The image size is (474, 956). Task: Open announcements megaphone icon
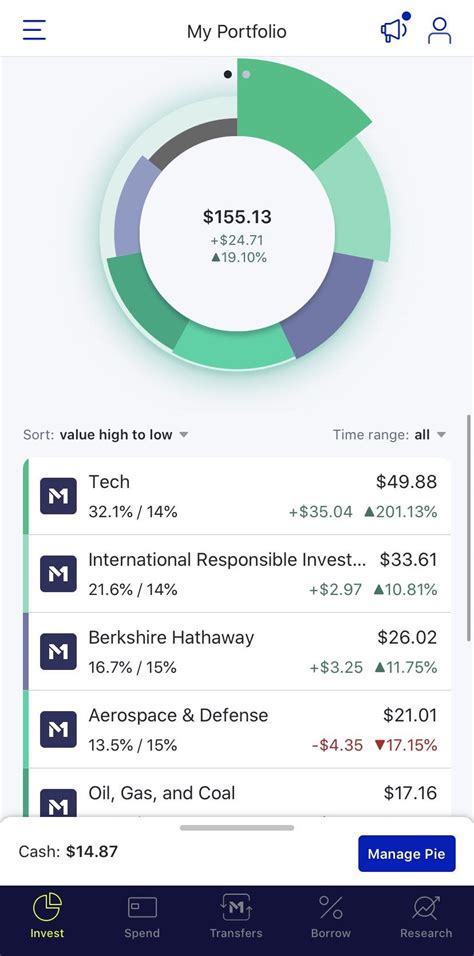click(x=395, y=28)
